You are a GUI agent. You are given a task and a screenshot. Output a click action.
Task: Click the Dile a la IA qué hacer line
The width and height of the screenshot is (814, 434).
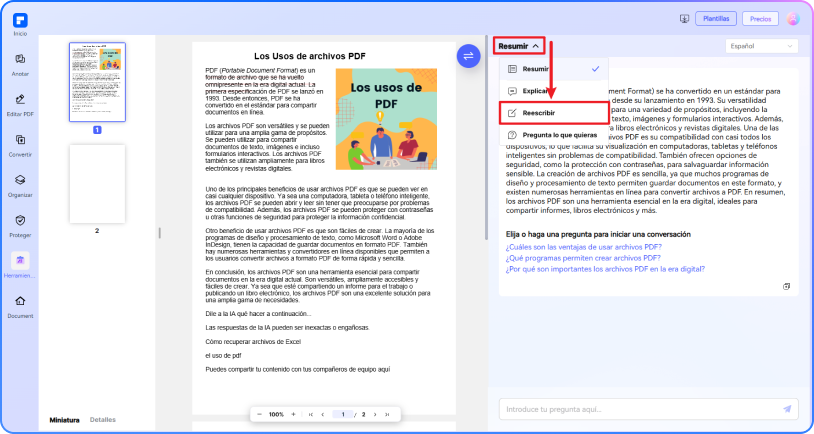click(258, 314)
